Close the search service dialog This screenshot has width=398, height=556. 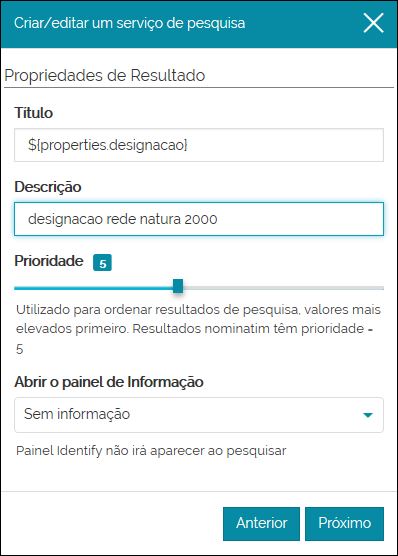click(374, 23)
